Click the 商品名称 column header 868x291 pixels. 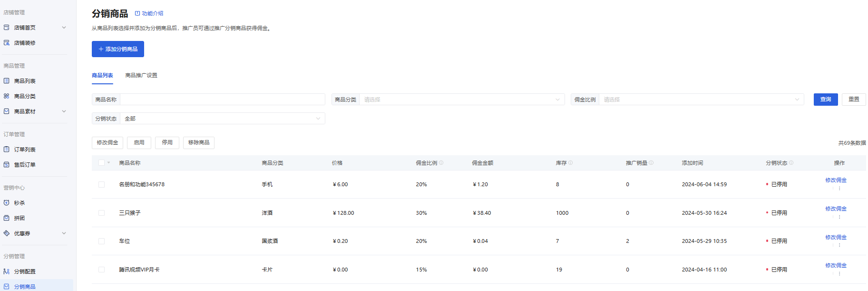coord(129,163)
